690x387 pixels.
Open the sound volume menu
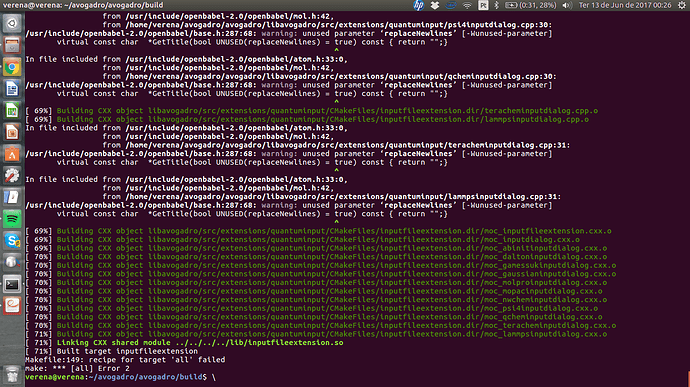coord(567,5)
